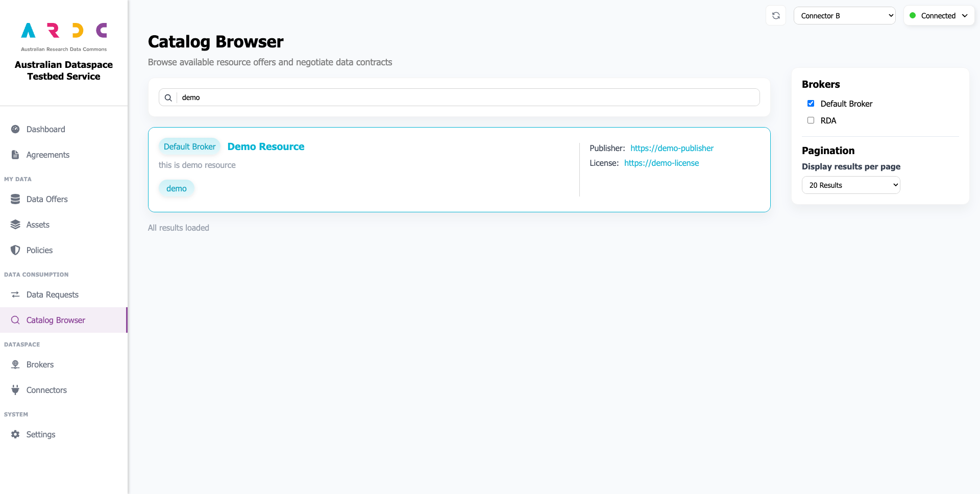Click the Dashboard gauge icon

tap(15, 129)
